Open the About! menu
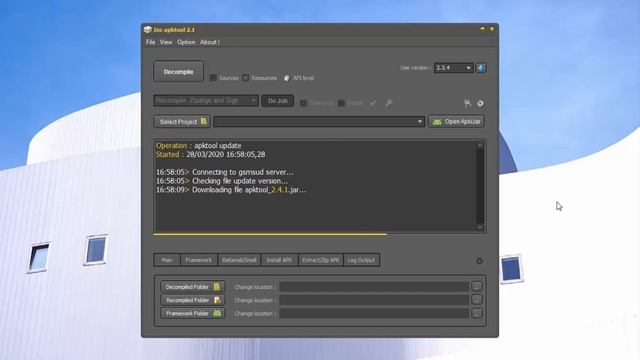640x360 pixels. click(209, 42)
